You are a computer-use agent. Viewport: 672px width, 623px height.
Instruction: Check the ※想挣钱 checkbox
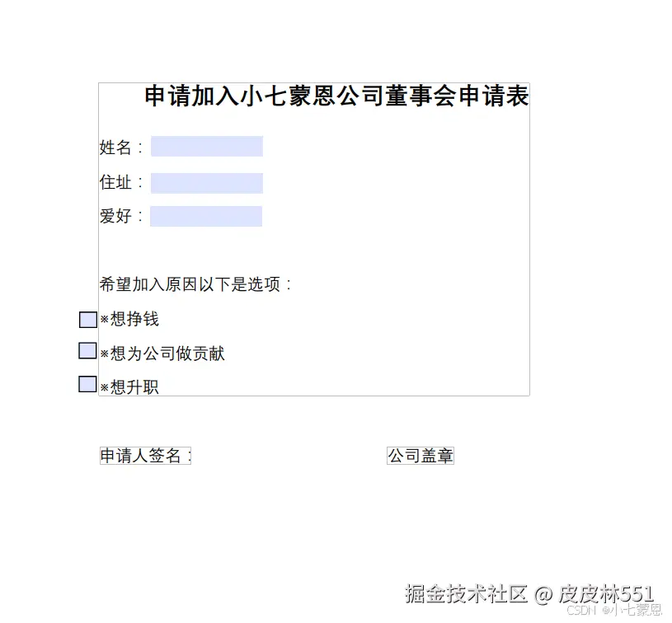[87, 319]
